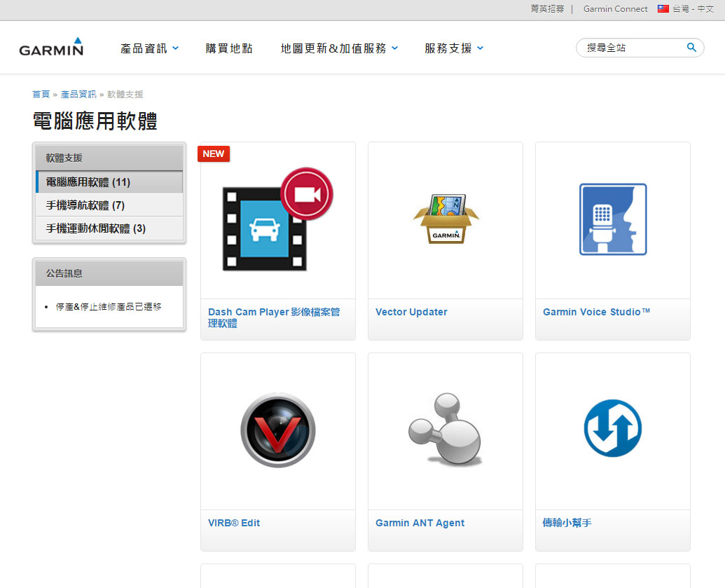Expand the 產品資訊 dropdown chevron

pyautogui.click(x=176, y=48)
